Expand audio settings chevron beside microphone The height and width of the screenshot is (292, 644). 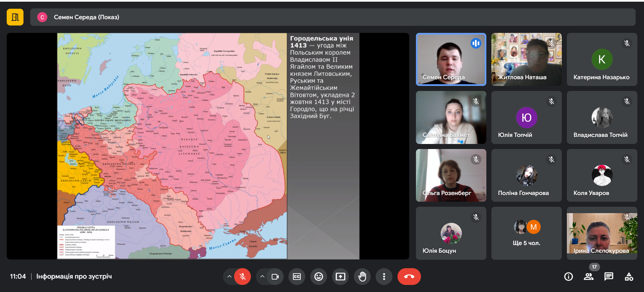point(229,277)
